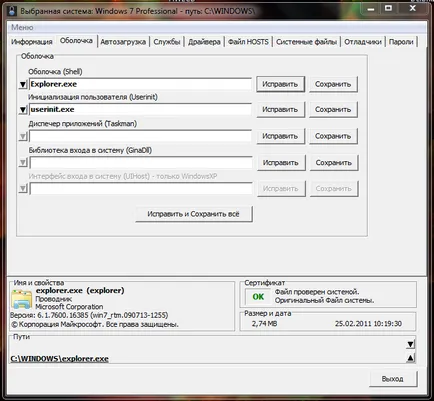This screenshot has width=434, height=401.
Task: Click the down arrow in the Пути panel
Action: pos(411,344)
